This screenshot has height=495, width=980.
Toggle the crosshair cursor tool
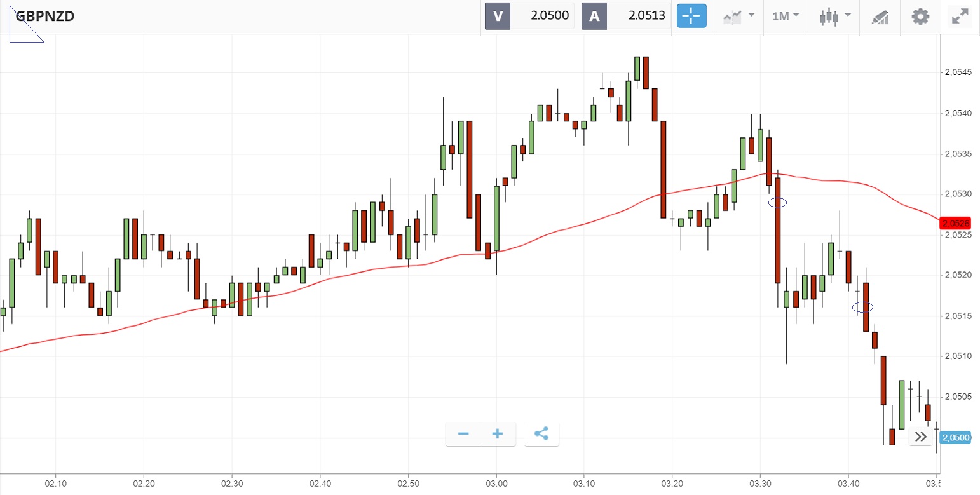click(692, 16)
